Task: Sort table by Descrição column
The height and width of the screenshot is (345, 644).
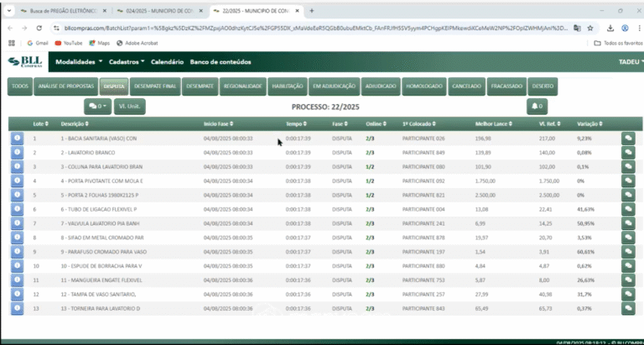Action: click(x=75, y=123)
